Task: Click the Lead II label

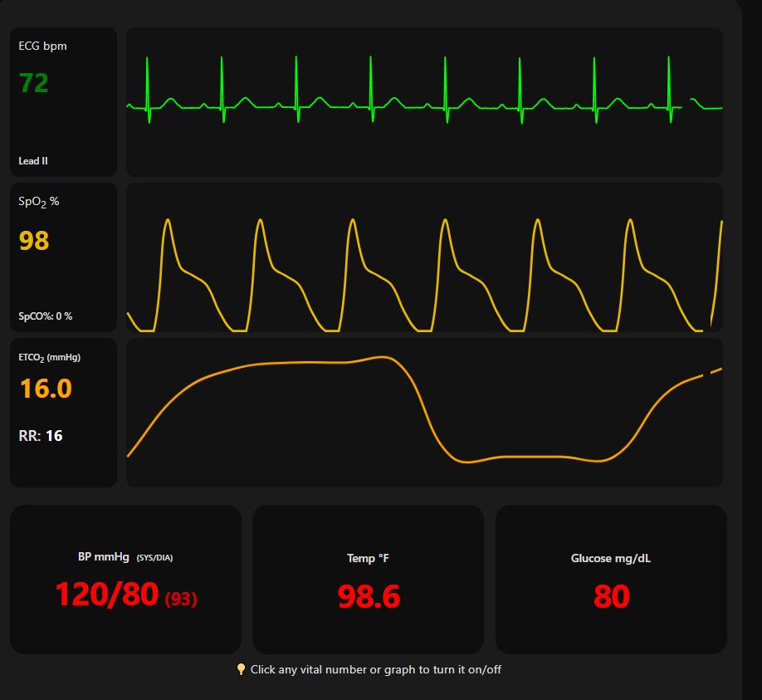Action: pyautogui.click(x=33, y=161)
